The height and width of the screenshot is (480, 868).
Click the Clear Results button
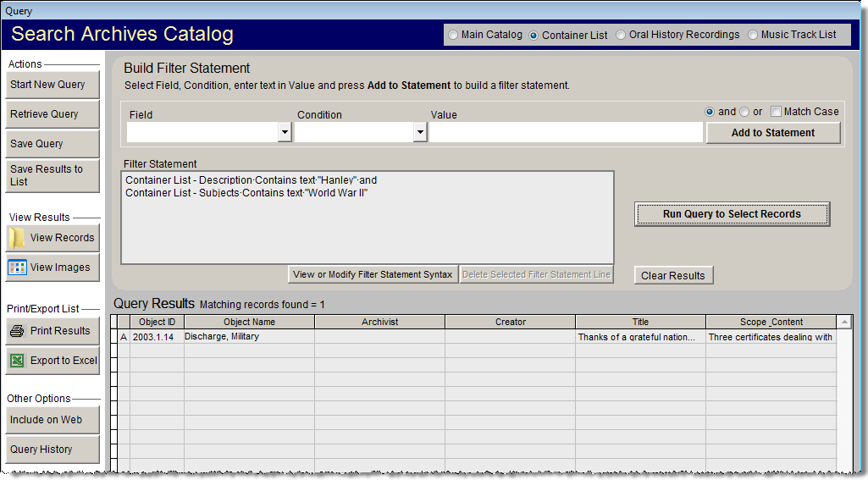673,276
